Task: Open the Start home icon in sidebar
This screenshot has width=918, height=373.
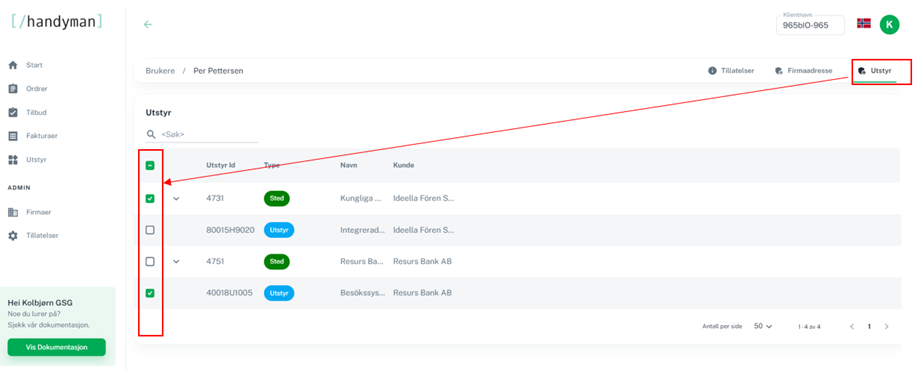Action: coord(13,65)
